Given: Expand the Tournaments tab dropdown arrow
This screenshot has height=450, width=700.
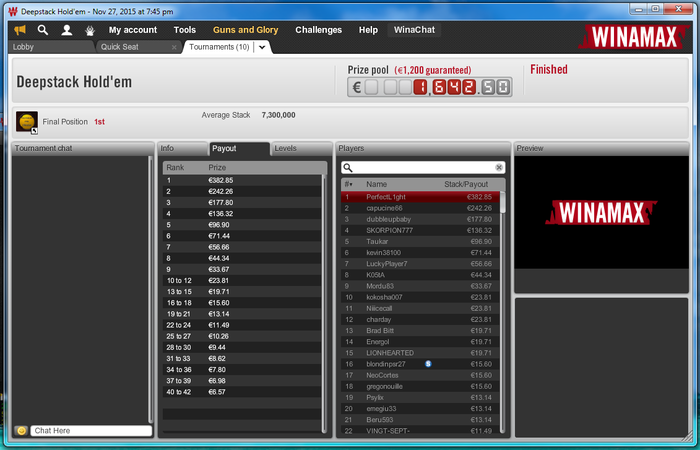Looking at the screenshot, I should [x=262, y=47].
